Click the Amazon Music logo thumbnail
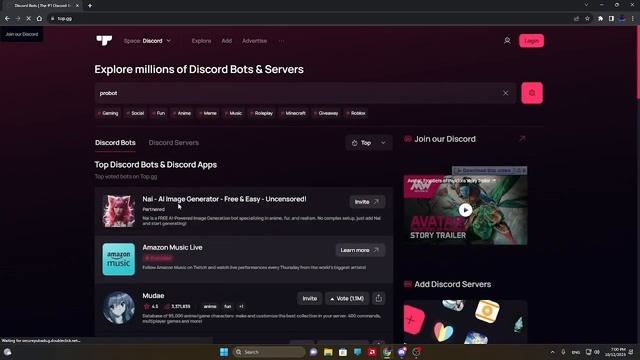 tap(118, 259)
